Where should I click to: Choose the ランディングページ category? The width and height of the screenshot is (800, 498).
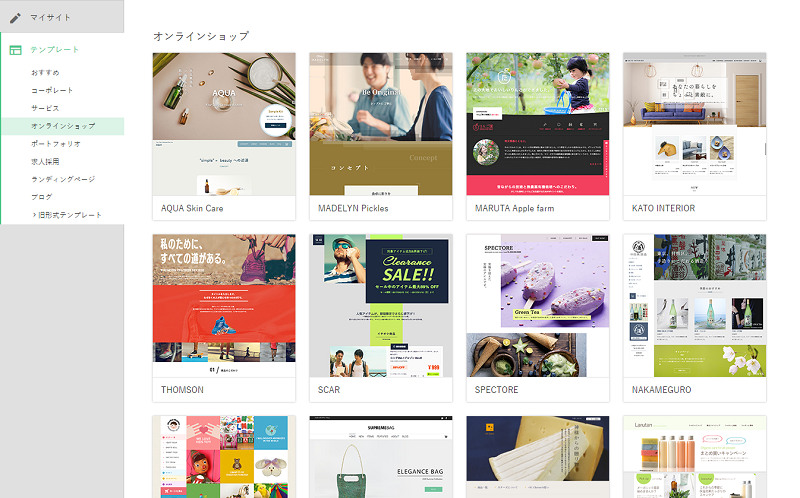coord(63,179)
